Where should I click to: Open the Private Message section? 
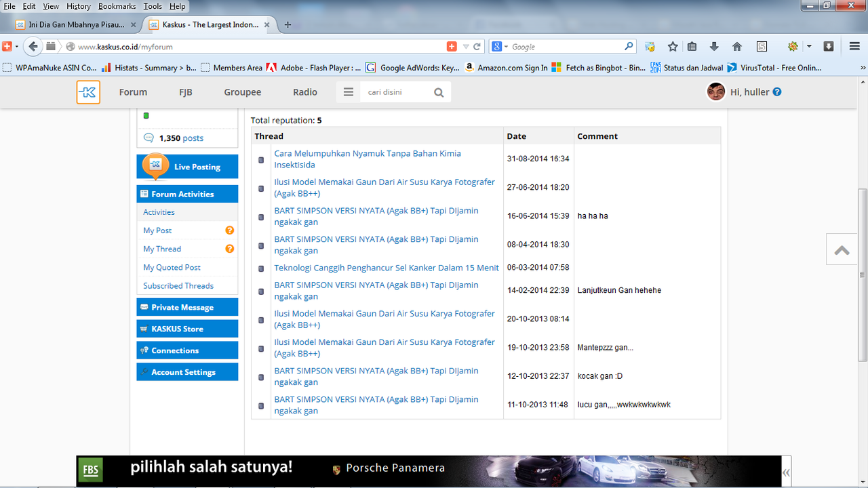tap(187, 307)
